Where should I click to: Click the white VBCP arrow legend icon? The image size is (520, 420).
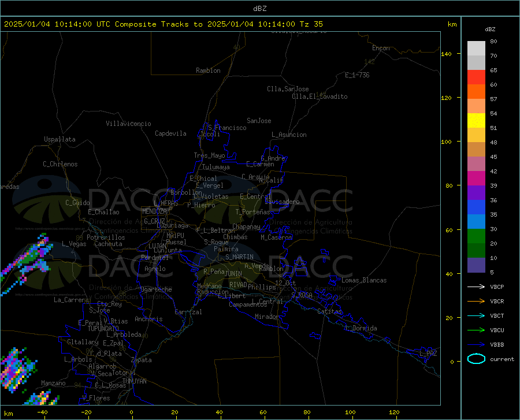pyautogui.click(x=476, y=287)
